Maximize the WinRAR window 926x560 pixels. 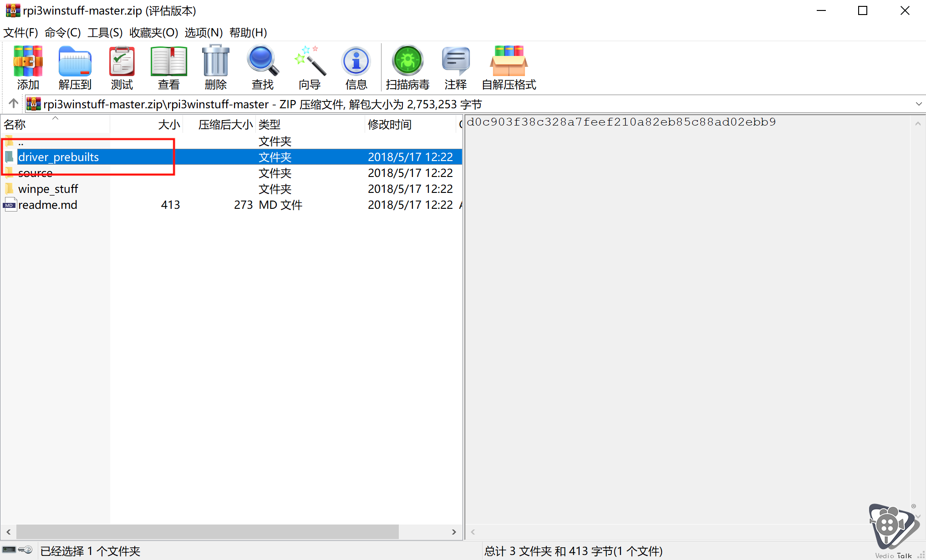click(x=862, y=10)
